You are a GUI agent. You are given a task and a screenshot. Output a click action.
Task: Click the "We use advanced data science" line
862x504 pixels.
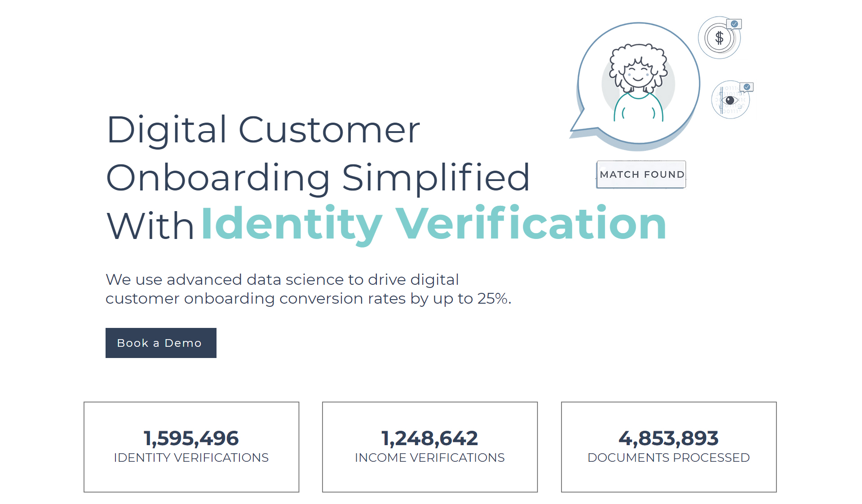click(282, 279)
